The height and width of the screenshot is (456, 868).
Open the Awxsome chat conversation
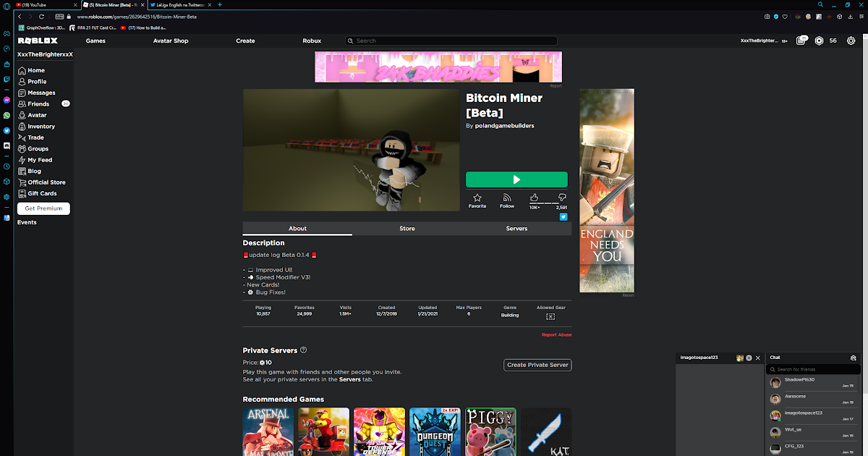(x=812, y=399)
